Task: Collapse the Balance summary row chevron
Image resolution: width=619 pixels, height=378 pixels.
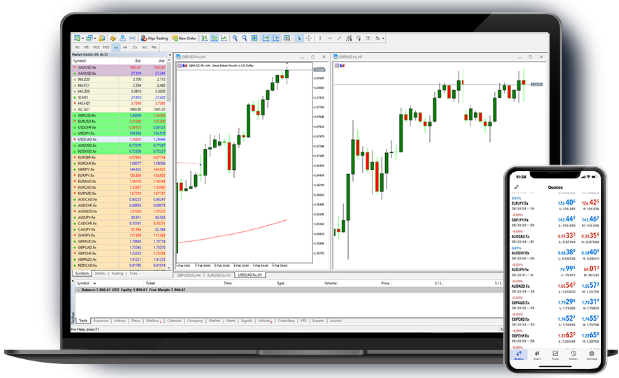Action: pos(78,290)
